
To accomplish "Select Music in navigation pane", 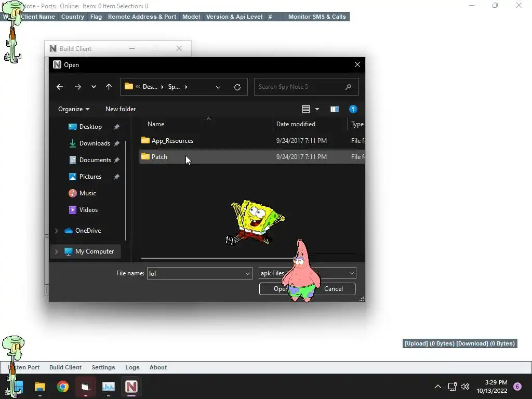I will (x=87, y=193).
